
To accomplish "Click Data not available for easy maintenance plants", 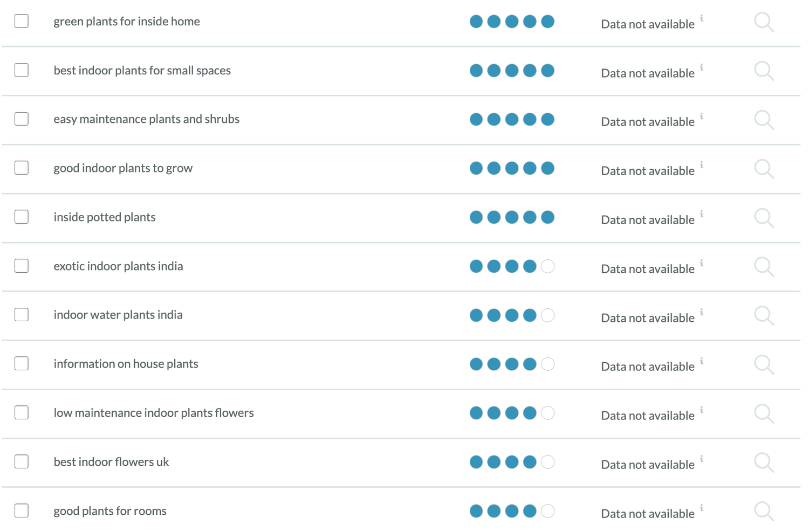I will [648, 122].
